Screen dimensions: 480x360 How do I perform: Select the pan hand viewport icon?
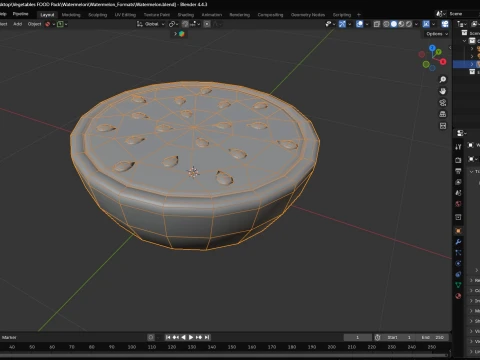coord(443,91)
